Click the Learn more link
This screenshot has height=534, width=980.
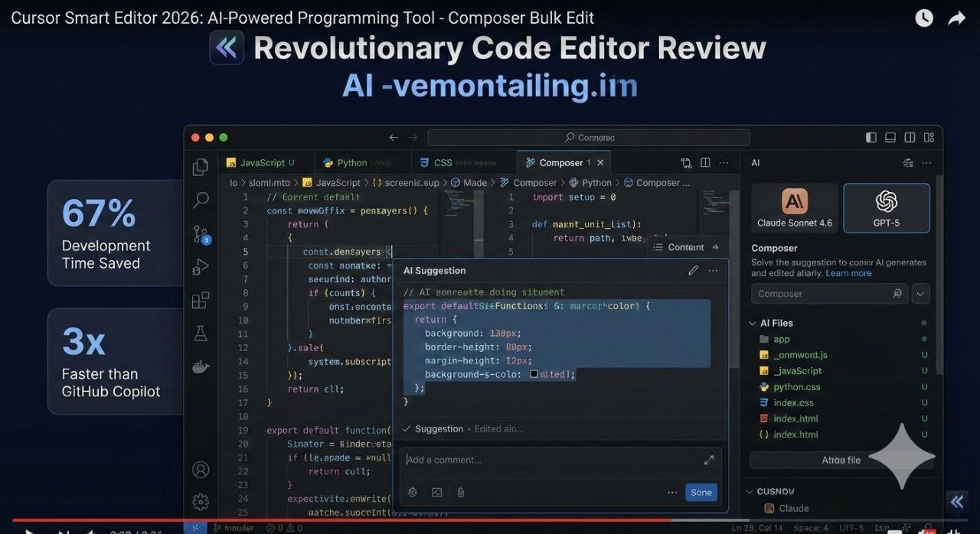848,274
